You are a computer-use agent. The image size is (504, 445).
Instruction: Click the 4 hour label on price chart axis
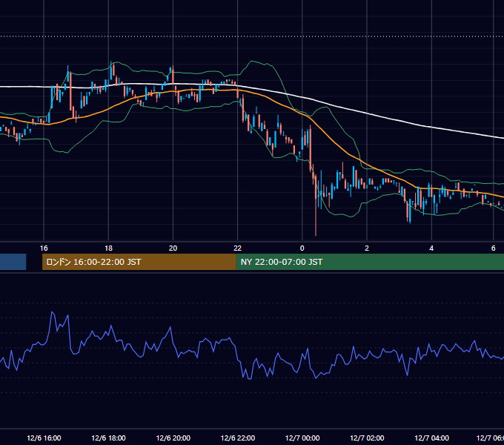pyautogui.click(x=431, y=248)
